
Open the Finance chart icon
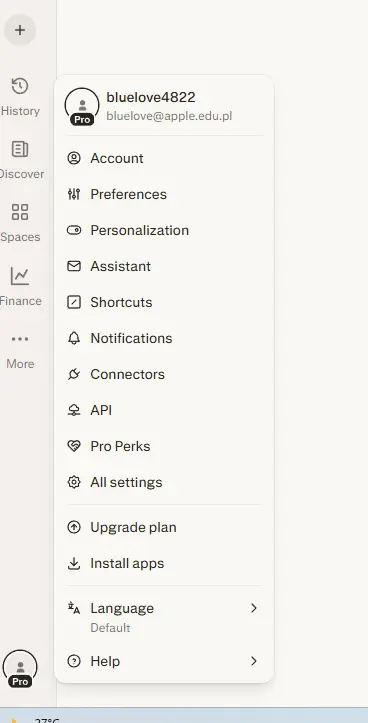pyautogui.click(x=20, y=276)
